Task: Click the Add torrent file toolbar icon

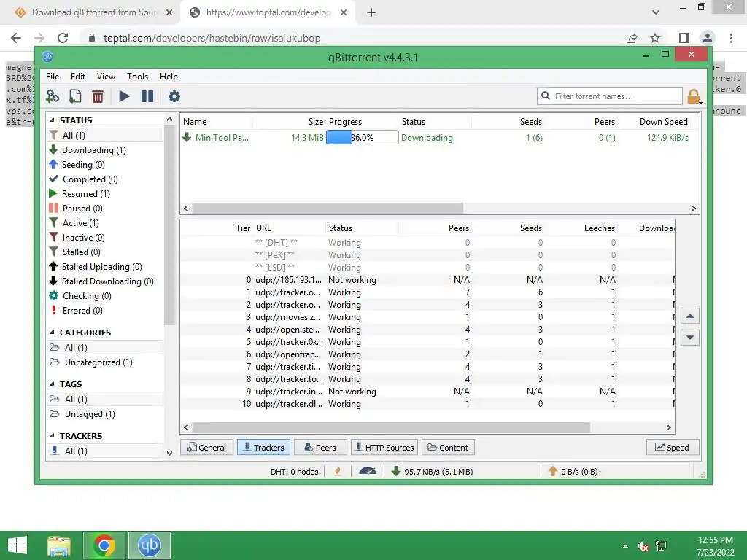Action: [x=75, y=96]
